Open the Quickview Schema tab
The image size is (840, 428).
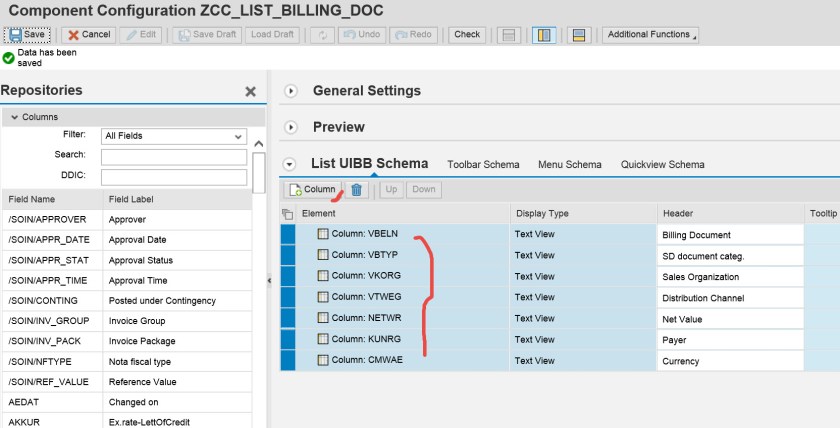coord(662,164)
